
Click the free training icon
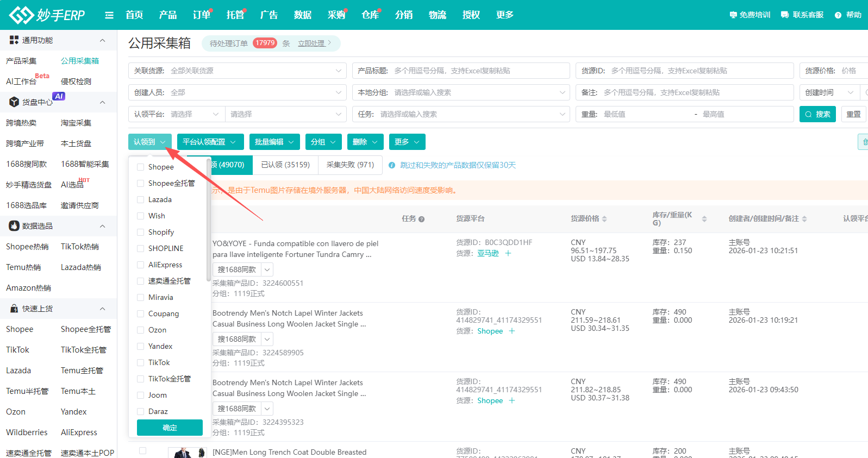coord(733,15)
